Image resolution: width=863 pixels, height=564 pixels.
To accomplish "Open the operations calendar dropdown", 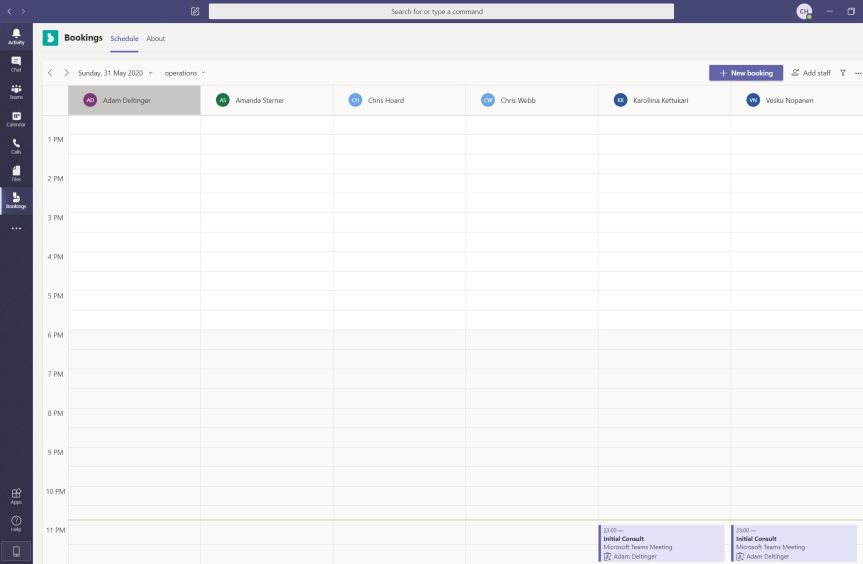I will pyautogui.click(x=185, y=73).
